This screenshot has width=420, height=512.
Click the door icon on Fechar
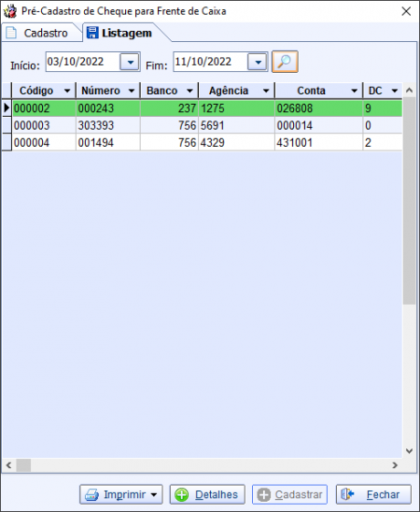pos(347,494)
